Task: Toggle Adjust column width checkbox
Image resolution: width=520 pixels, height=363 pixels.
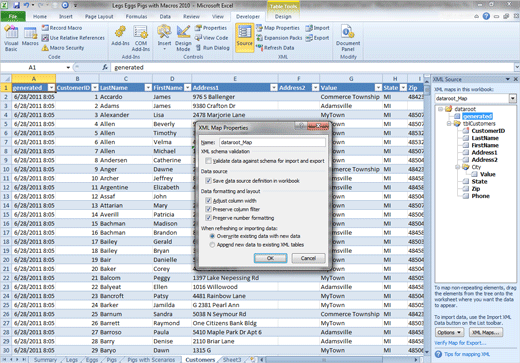Action: click(208, 201)
